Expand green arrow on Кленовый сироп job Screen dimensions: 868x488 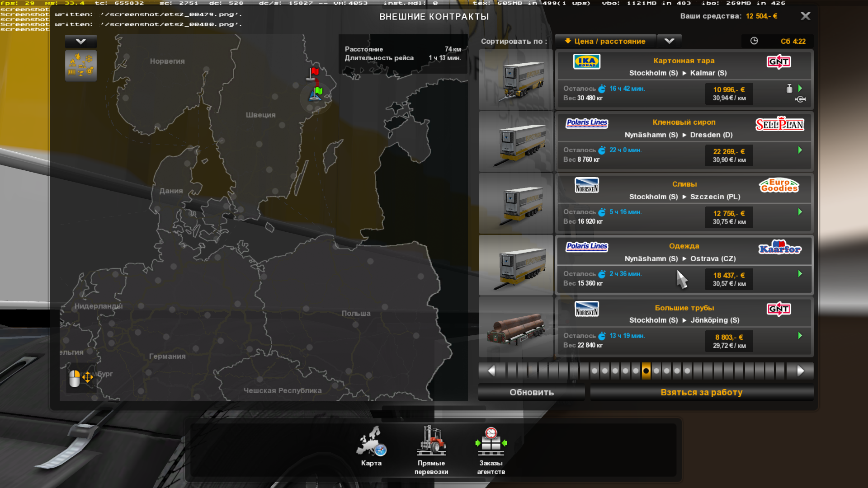(800, 150)
